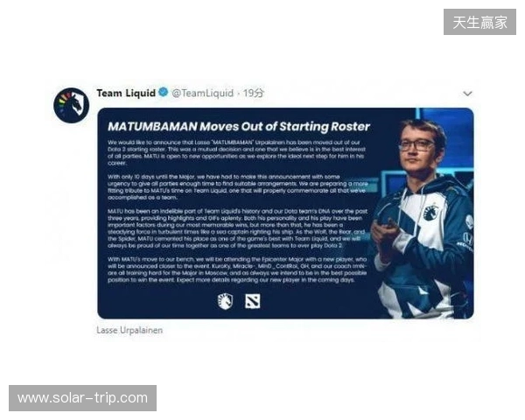Select the MATUMBAMAN Moves Out headline
This screenshot has height=420, width=525.
[239, 127]
